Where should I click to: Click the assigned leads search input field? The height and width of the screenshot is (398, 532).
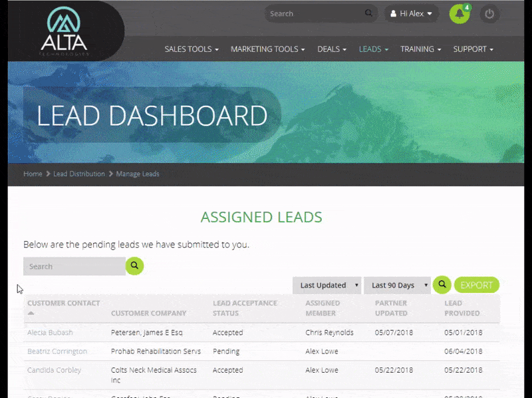pos(74,266)
